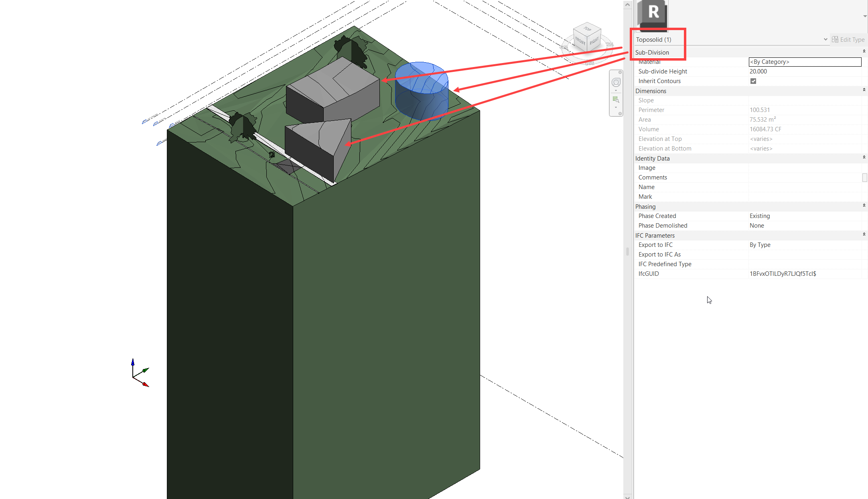The height and width of the screenshot is (499, 868).
Task: Select the TOP face of the ViewCube
Action: [x=587, y=29]
